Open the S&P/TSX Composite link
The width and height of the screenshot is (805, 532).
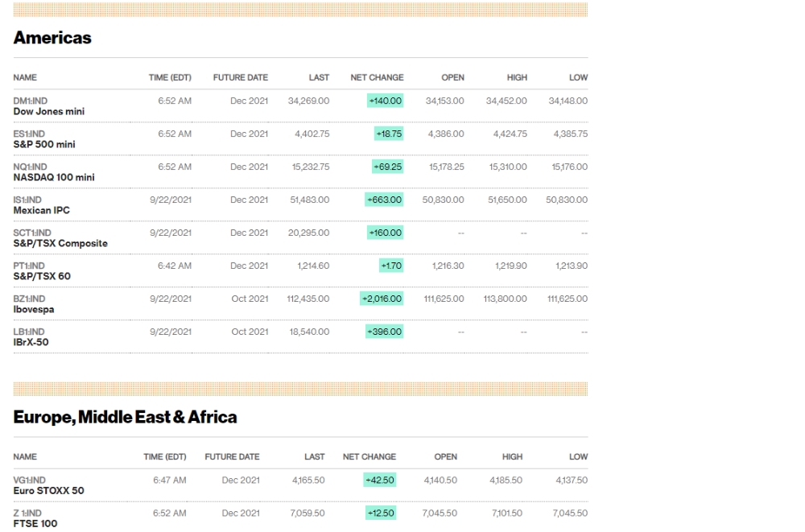pyautogui.click(x=60, y=243)
